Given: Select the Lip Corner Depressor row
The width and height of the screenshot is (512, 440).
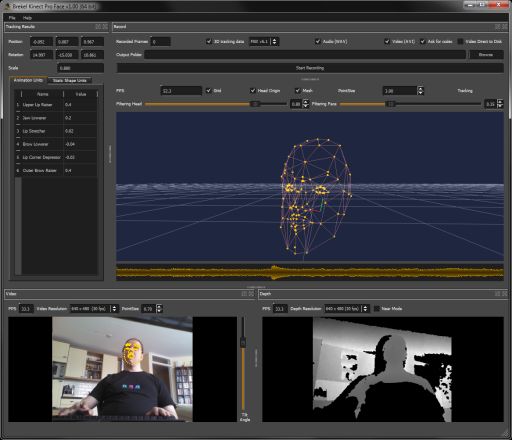Looking at the screenshot, I should 56,157.
